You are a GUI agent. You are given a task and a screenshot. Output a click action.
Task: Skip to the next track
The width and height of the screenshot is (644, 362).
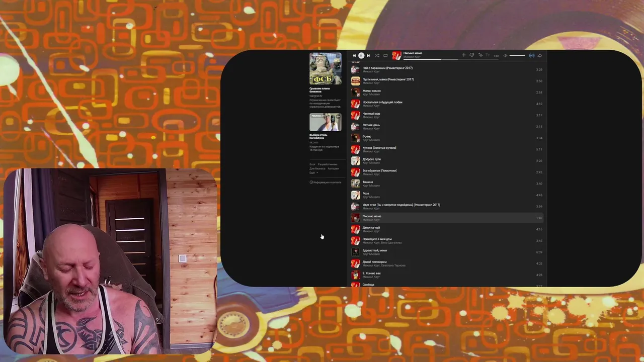click(368, 55)
